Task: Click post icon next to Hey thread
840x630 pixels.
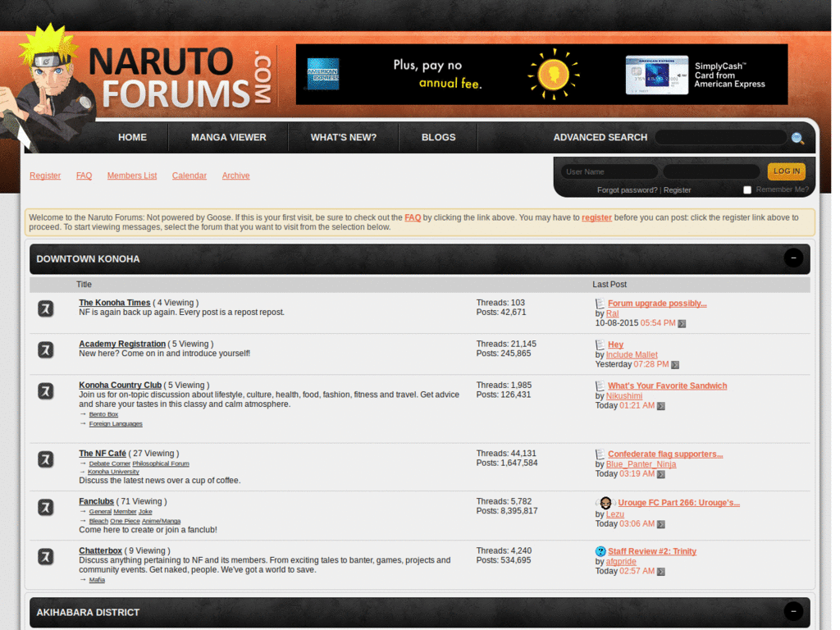Action: 600,345
